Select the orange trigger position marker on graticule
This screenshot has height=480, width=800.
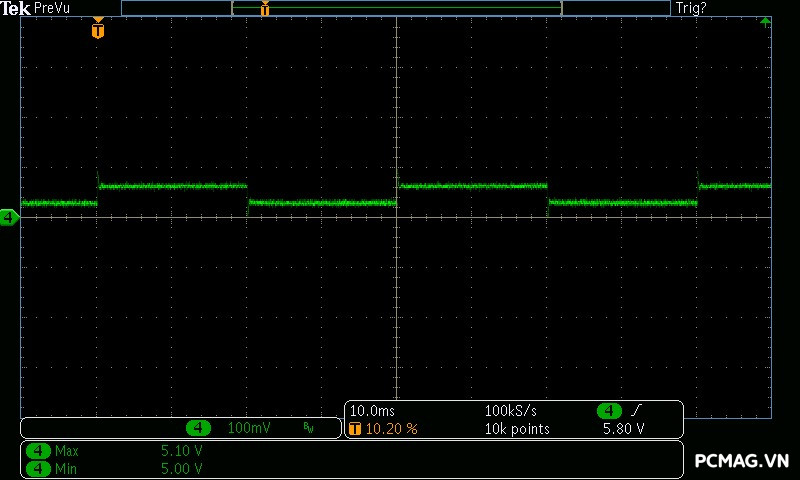[x=97, y=29]
